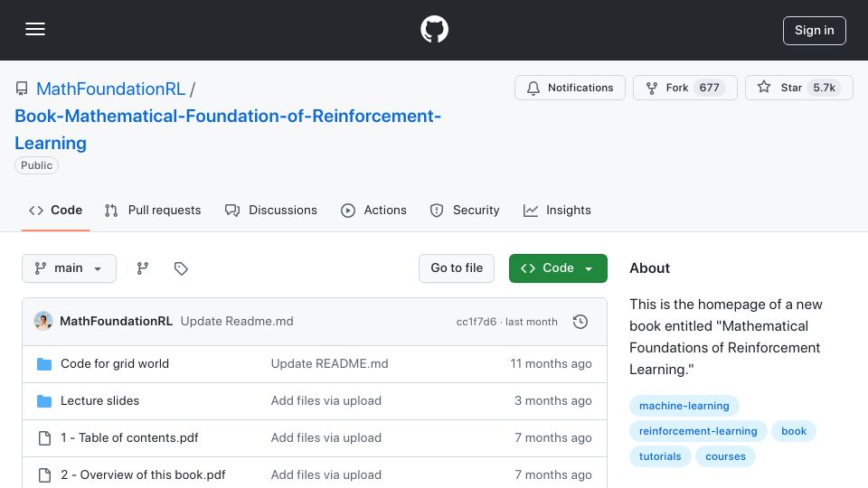Click the Public repository badge
This screenshot has height=488, width=868.
pyautogui.click(x=36, y=165)
